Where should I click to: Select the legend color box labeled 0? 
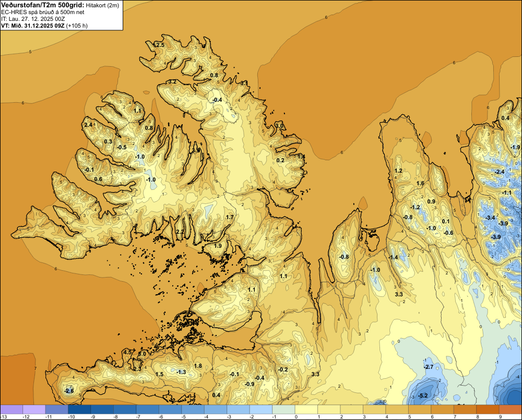306,409
